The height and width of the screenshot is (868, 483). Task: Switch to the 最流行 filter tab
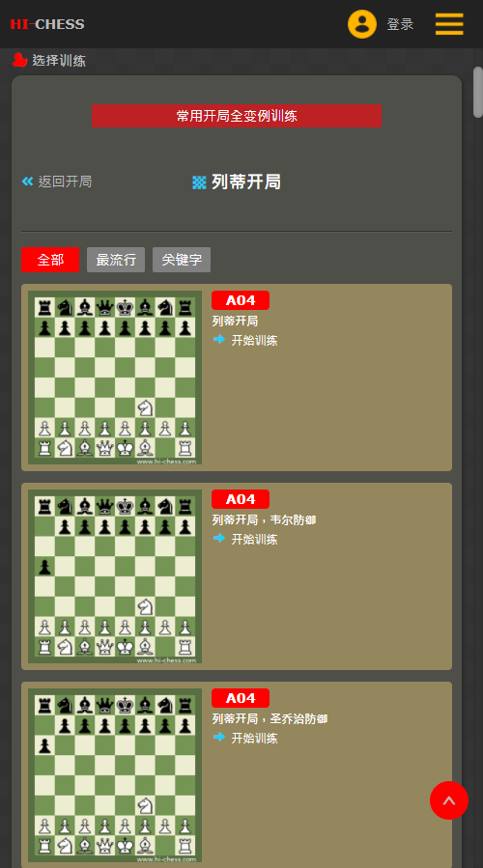coord(116,260)
